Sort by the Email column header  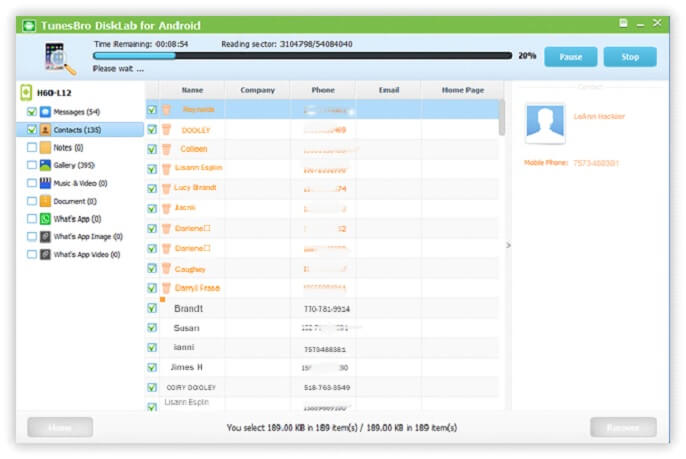click(388, 90)
